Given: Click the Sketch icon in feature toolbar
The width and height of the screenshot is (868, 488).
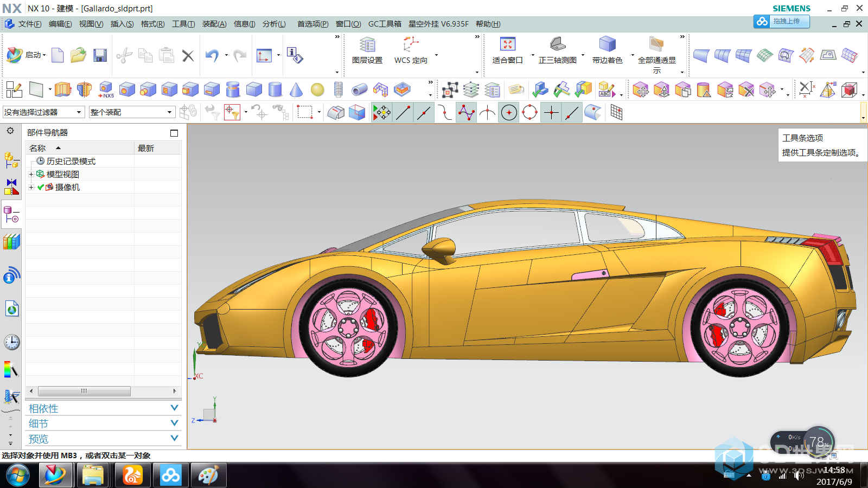Looking at the screenshot, I should point(14,89).
